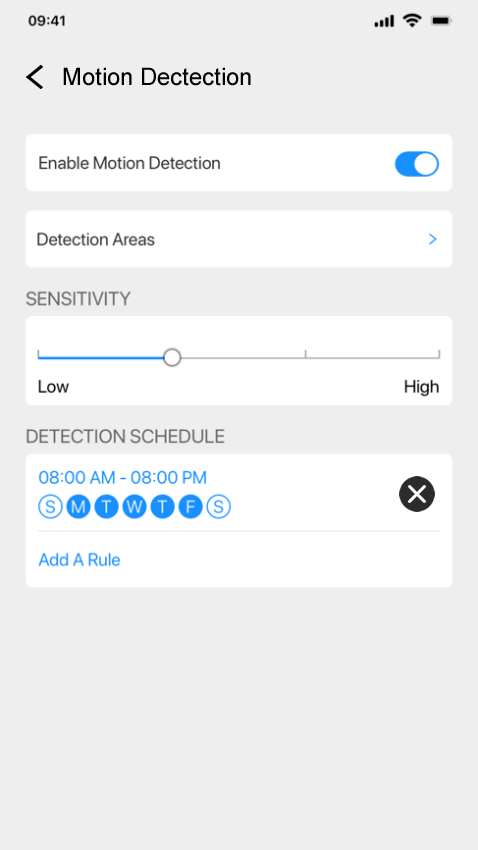This screenshot has height=850, width=478.
Task: Toggle the last S (Saturday) day circle
Action: (x=218, y=507)
